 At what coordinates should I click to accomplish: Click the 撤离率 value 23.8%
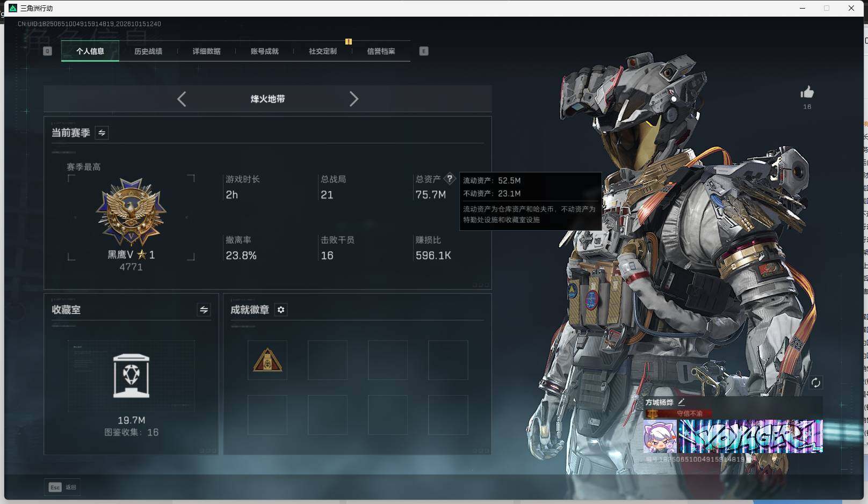(x=241, y=255)
